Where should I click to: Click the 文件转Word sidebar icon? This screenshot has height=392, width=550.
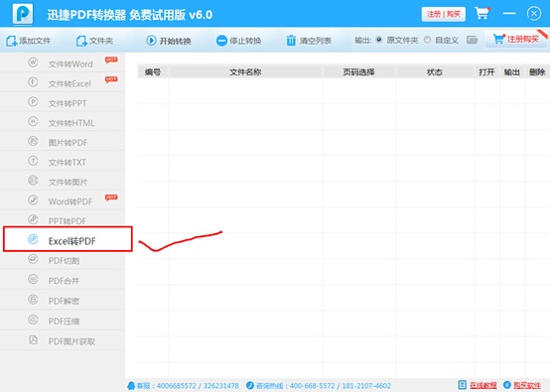(33, 63)
